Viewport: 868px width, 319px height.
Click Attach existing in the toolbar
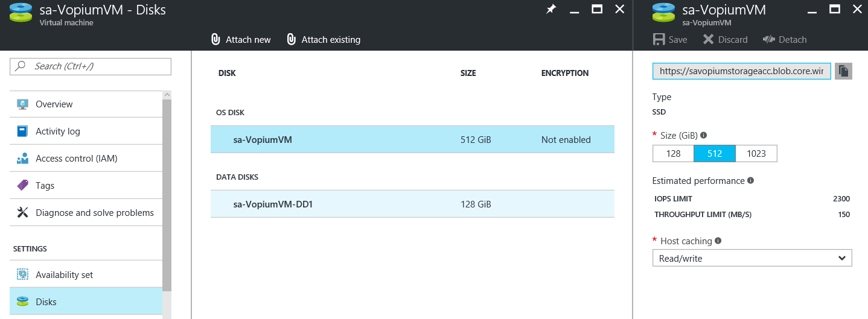click(x=324, y=40)
